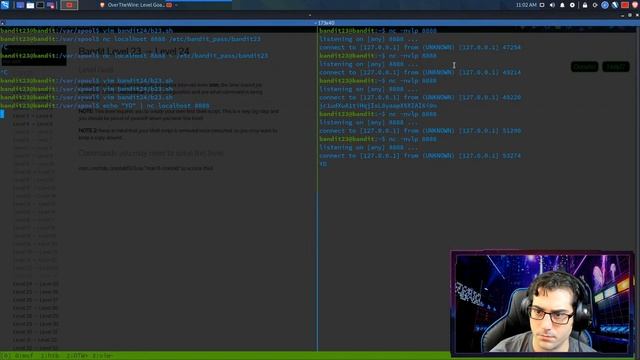Click the red screen recorder taskbar icon

click(x=69, y=5)
